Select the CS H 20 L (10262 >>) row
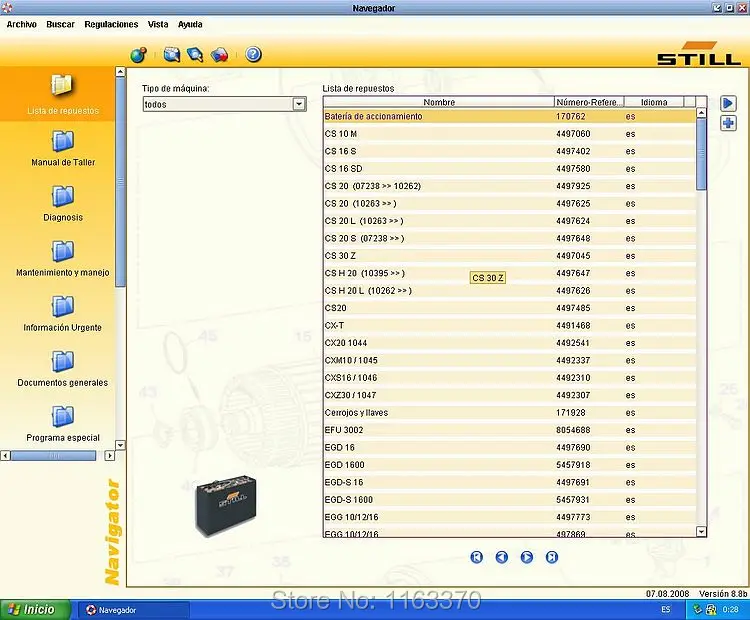 click(509, 291)
